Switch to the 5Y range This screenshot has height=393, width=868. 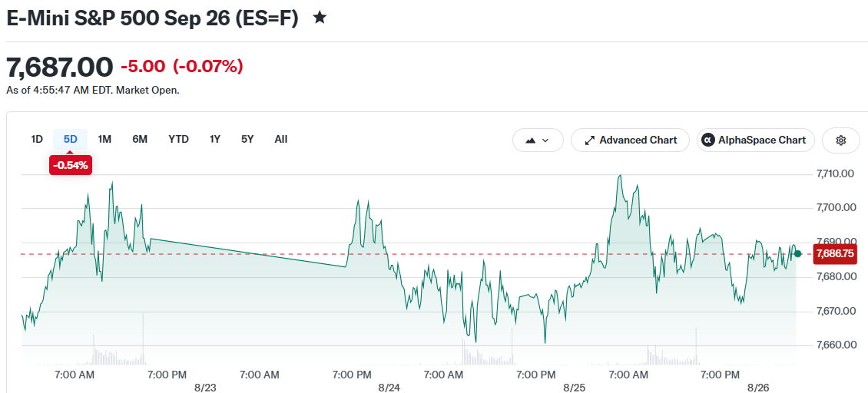point(247,140)
